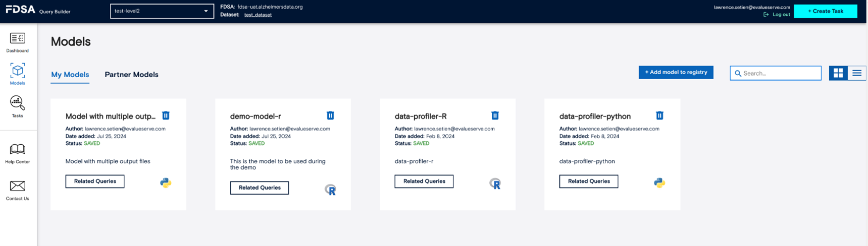
Task: Click user email in the top right header
Action: point(752,8)
